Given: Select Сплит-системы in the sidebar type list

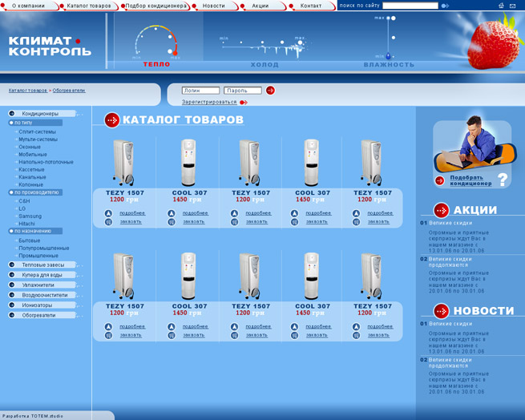Looking at the screenshot, I should (x=38, y=131).
